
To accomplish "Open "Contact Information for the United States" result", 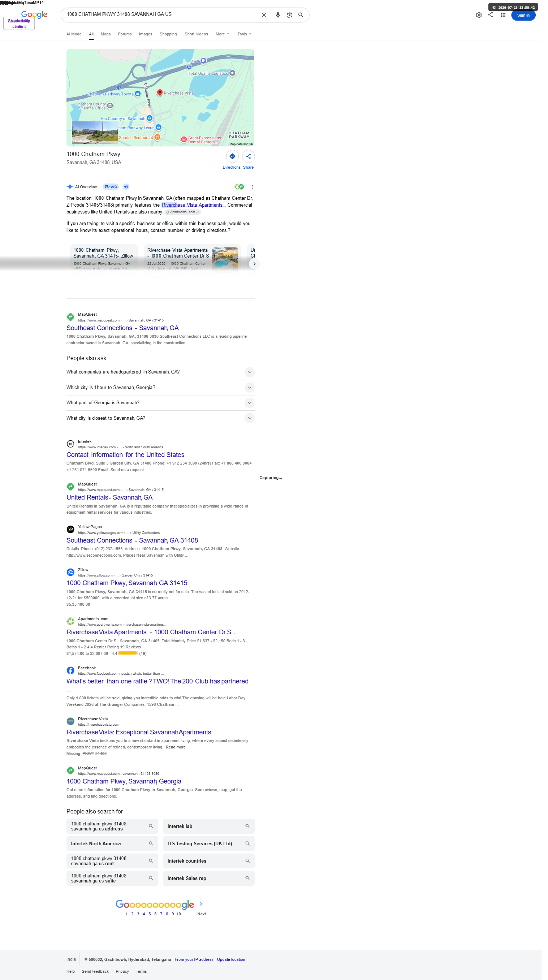I will 125,455.
